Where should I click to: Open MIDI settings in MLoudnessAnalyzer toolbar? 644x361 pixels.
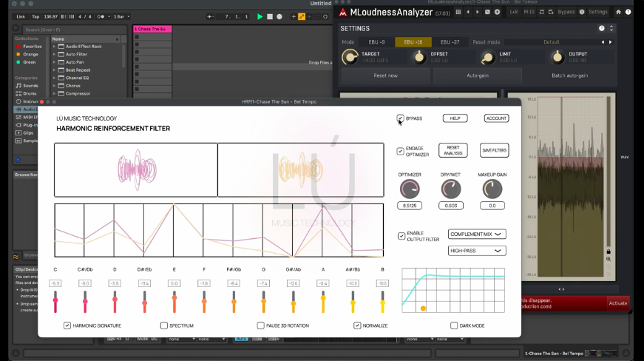(529, 13)
